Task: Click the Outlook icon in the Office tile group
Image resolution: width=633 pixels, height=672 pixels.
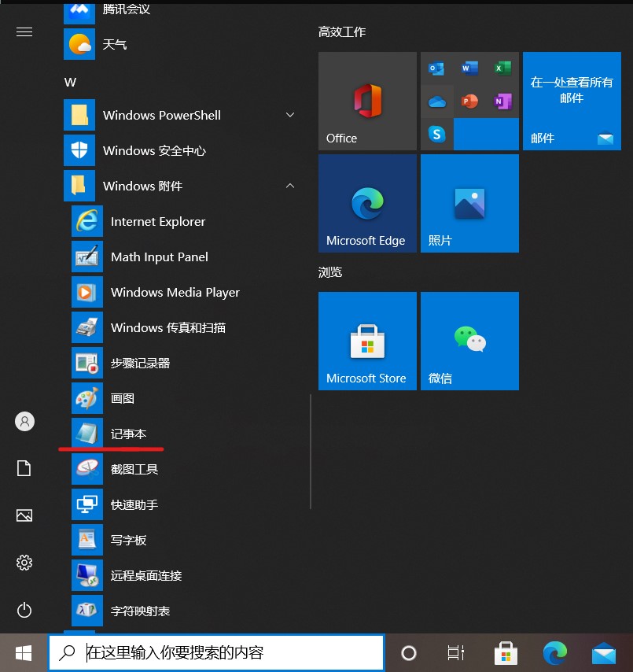Action: tap(436, 68)
